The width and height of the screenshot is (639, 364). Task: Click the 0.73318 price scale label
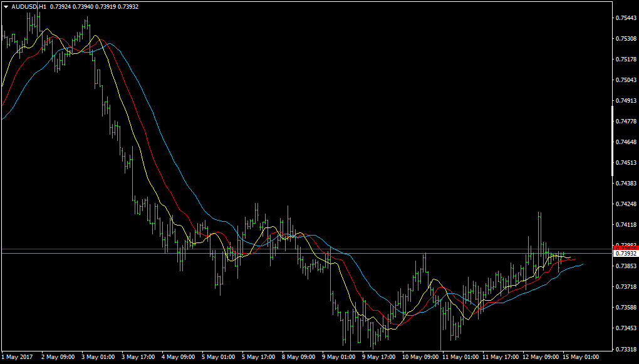tap(626, 349)
